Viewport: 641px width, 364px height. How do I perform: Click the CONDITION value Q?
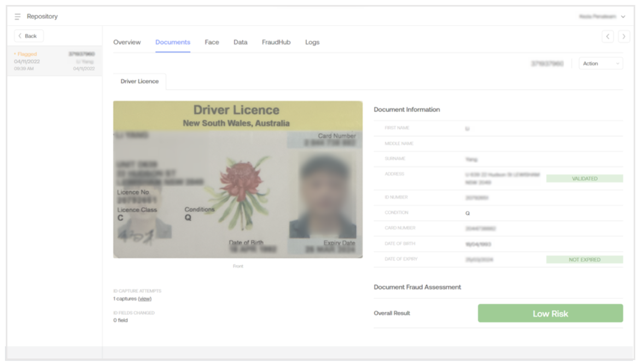pyautogui.click(x=468, y=213)
